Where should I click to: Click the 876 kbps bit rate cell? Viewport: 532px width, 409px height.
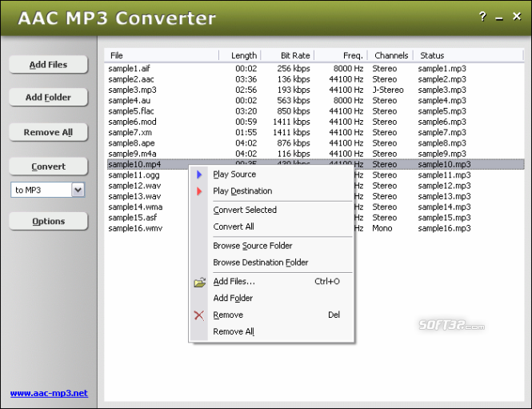point(294,143)
